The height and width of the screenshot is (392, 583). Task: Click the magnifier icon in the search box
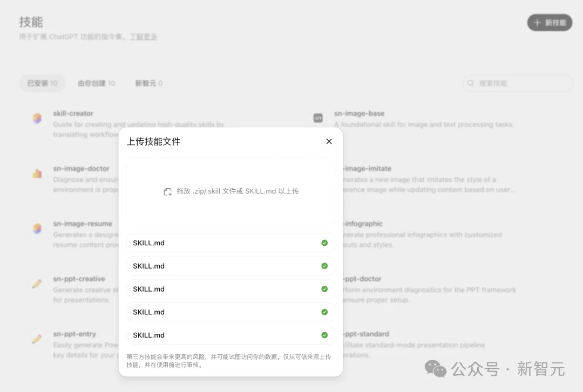point(470,83)
